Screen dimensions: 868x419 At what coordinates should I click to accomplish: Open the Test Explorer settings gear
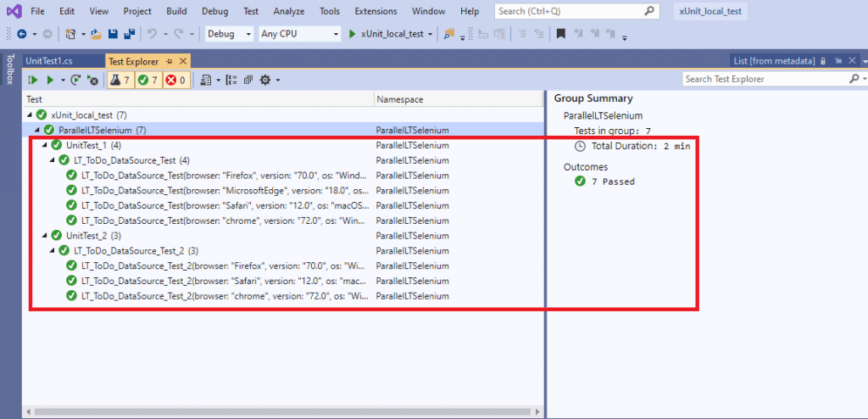coord(264,80)
